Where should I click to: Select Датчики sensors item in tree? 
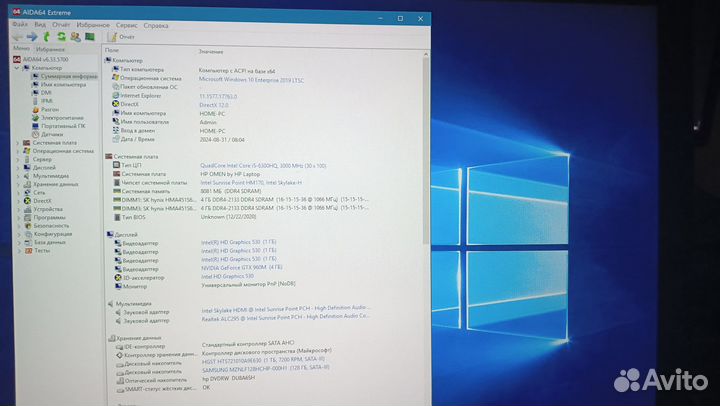(x=52, y=134)
